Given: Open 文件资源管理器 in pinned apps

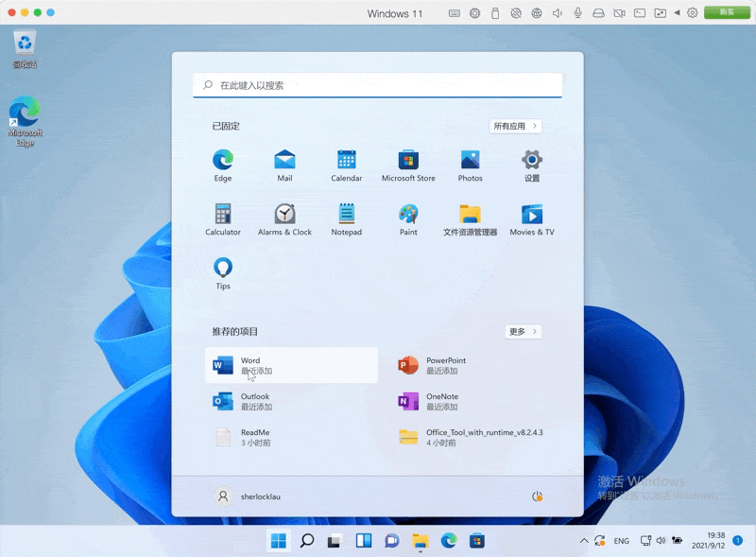Looking at the screenshot, I should tap(470, 219).
